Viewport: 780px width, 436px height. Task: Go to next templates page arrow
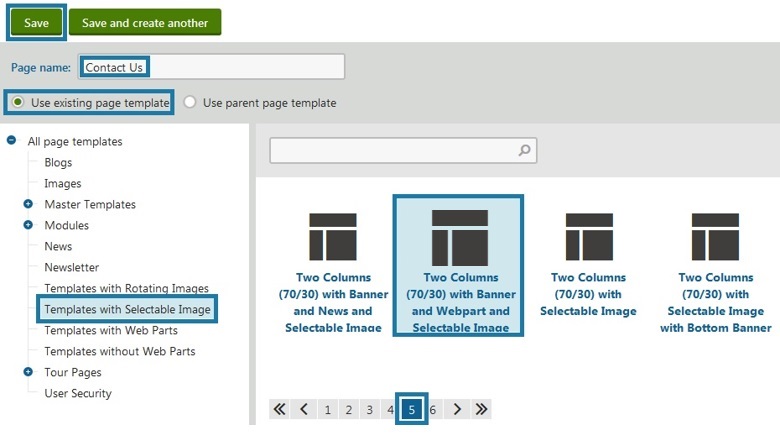(457, 409)
